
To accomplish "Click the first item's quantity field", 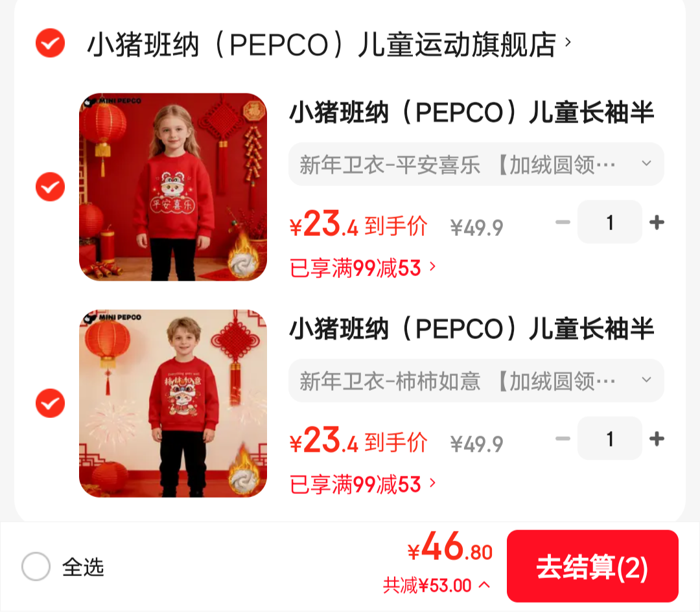I will pyautogui.click(x=609, y=222).
